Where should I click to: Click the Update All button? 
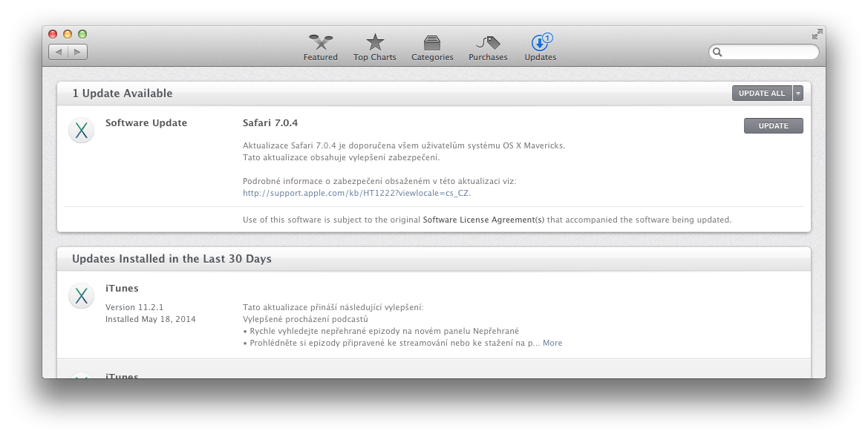click(x=763, y=93)
